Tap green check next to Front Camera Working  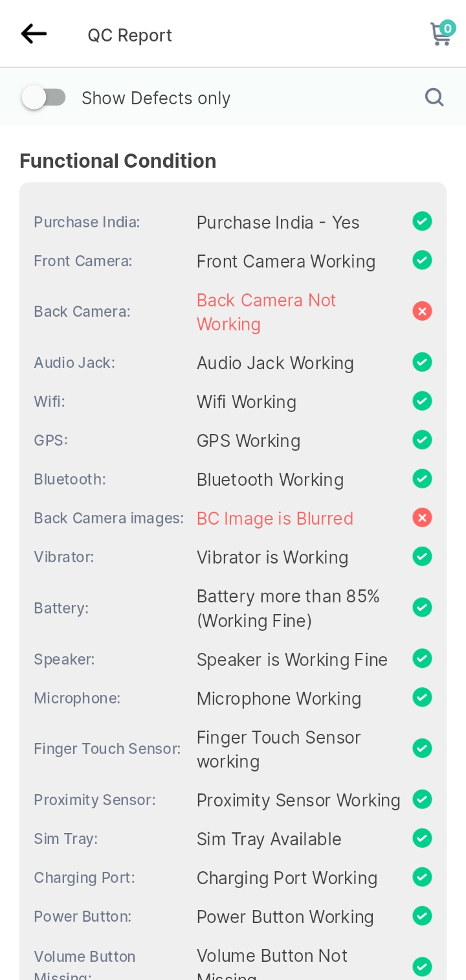[x=422, y=260]
